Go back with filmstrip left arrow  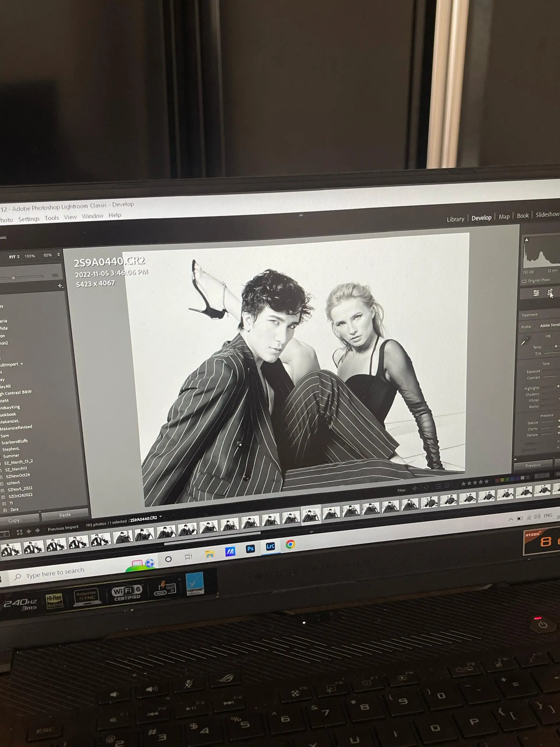tap(29, 531)
